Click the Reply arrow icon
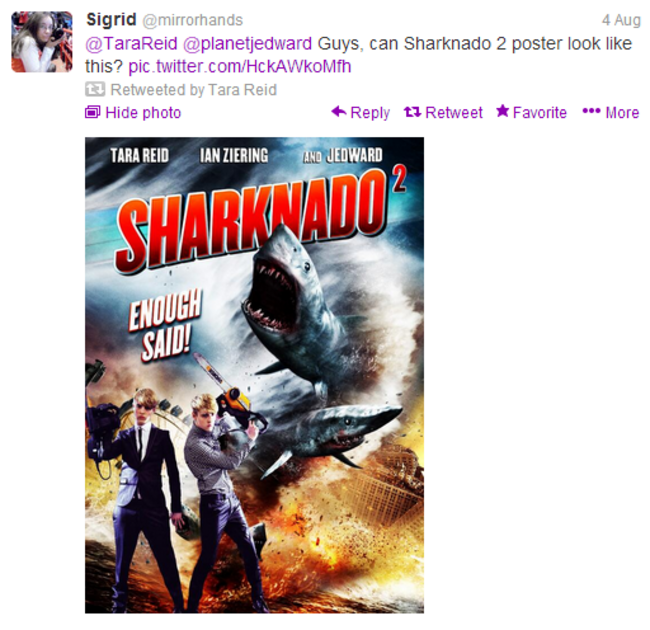Image resolution: width=650 pixels, height=630 pixels. pos(339,111)
